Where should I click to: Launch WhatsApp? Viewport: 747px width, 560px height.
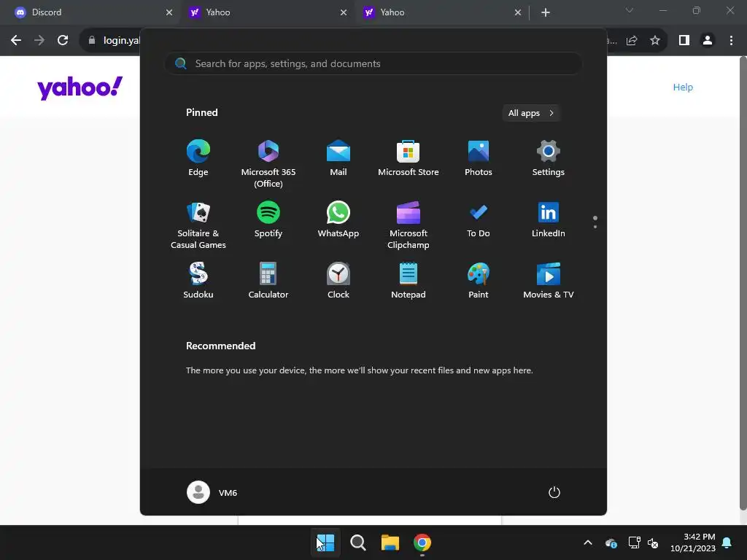click(338, 219)
